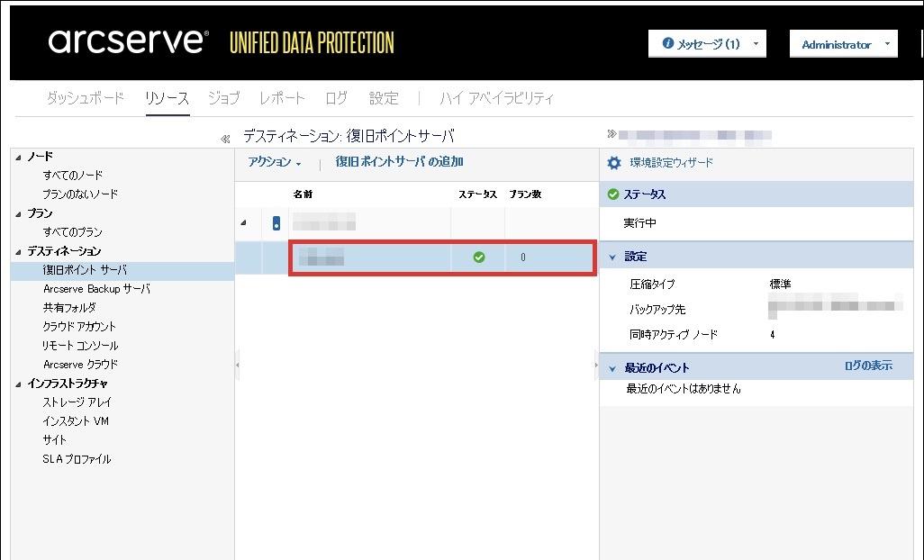Image resolution: width=924 pixels, height=560 pixels.
Task: Collapse the インフラストラクチャ tree section
Action: click(18, 384)
